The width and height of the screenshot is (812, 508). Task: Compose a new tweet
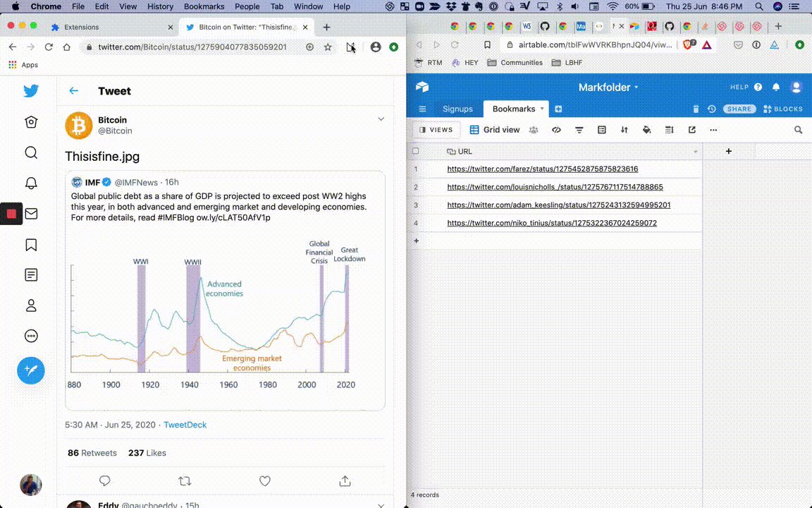(x=31, y=370)
